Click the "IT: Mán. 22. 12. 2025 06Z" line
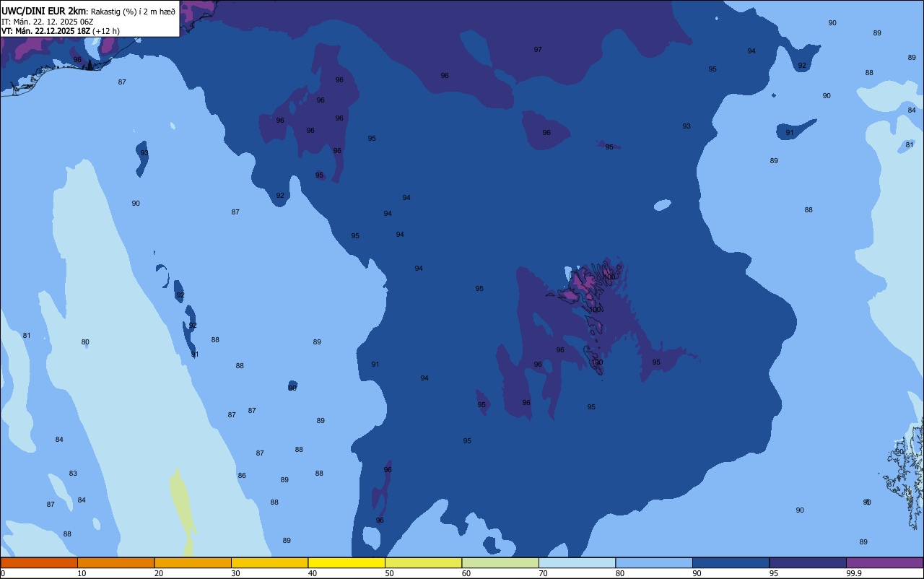 (47, 21)
